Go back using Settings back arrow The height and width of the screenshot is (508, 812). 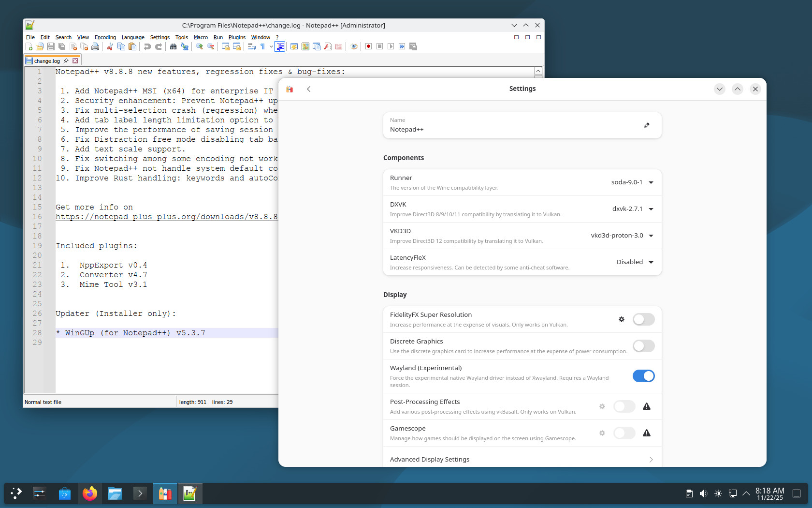click(309, 89)
